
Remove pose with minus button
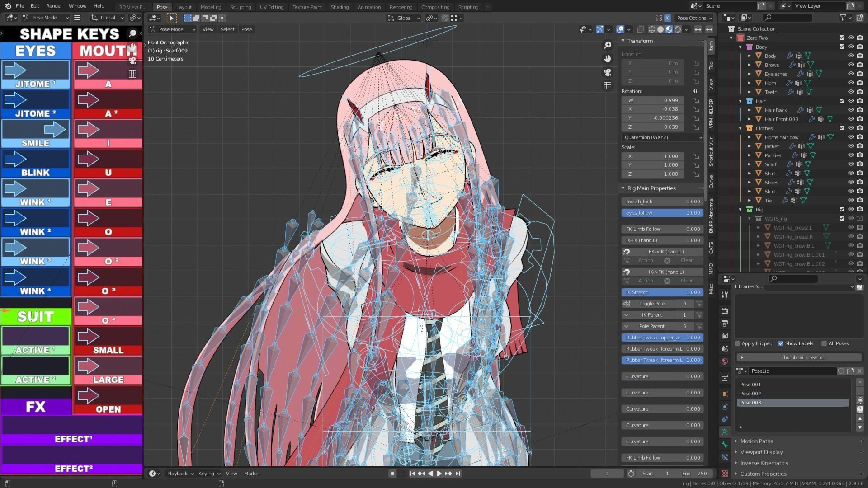point(860,391)
